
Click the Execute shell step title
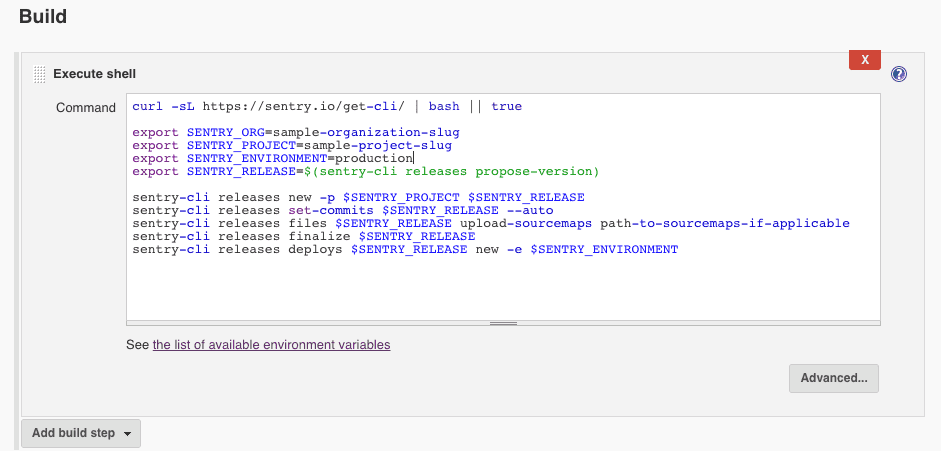[x=94, y=74]
